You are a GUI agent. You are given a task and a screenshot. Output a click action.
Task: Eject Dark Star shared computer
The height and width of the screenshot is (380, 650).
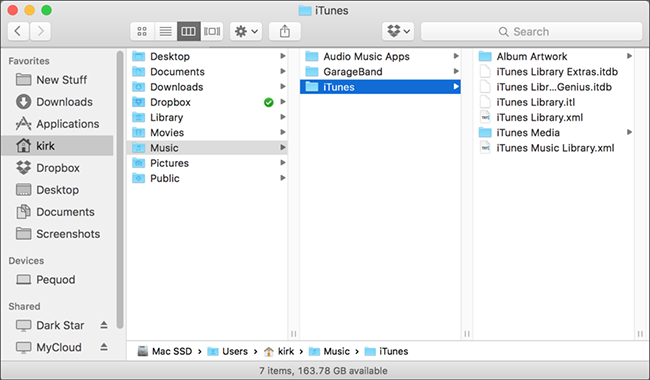104,325
